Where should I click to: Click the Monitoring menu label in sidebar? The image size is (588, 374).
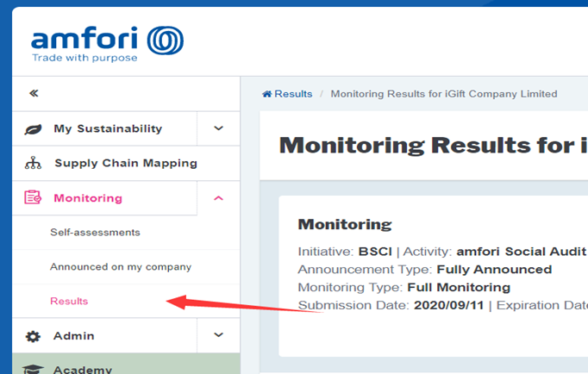point(88,198)
